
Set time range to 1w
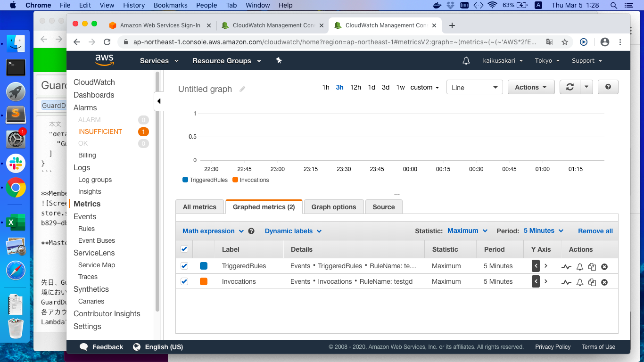[x=400, y=88]
